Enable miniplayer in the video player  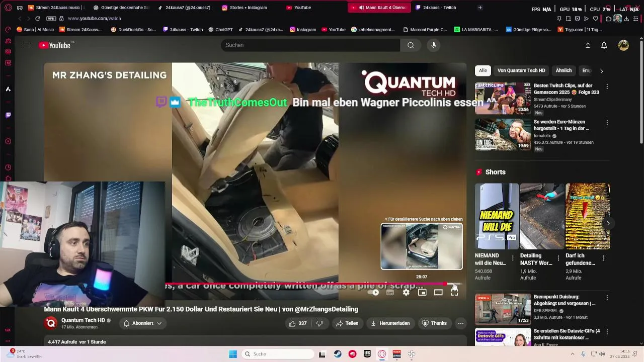[422, 292]
